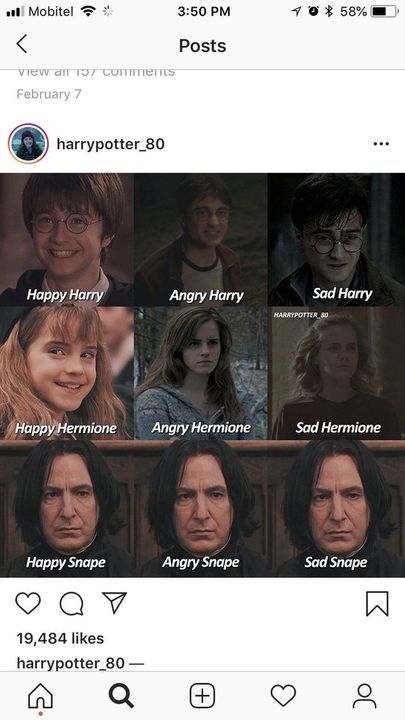
Task: Open the three-dot post options menu
Action: pos(381,144)
